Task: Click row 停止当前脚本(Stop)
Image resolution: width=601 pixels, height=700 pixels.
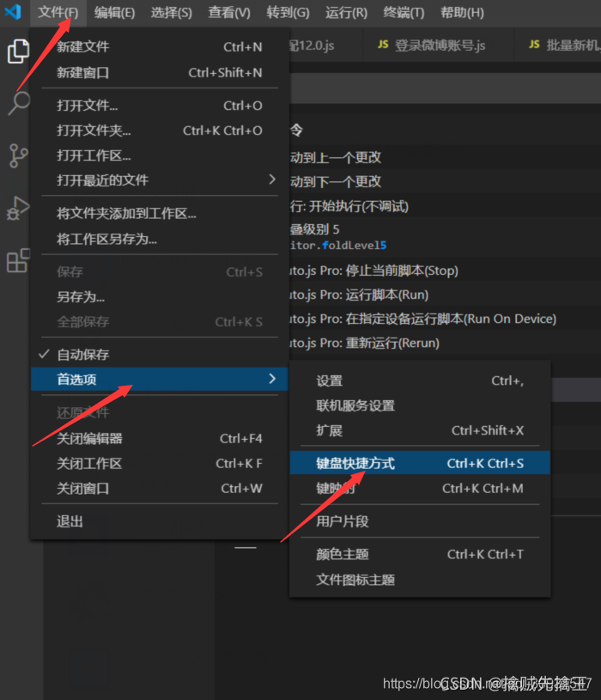Action: (445, 271)
